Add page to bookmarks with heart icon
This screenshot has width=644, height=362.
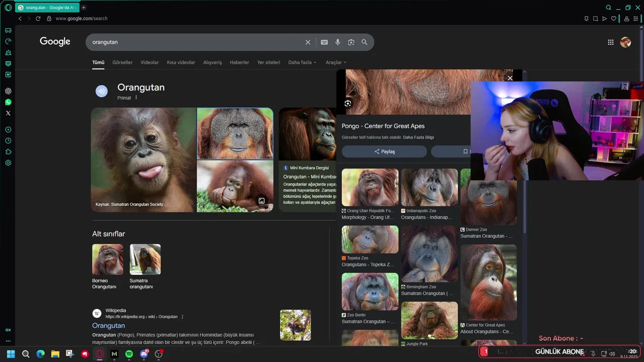[613, 19]
